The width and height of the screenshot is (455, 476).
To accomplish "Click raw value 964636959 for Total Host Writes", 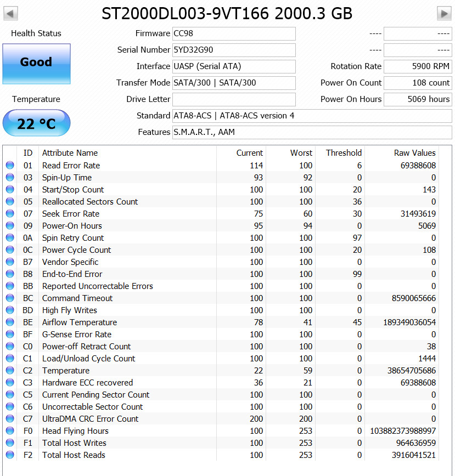I will 416,443.
